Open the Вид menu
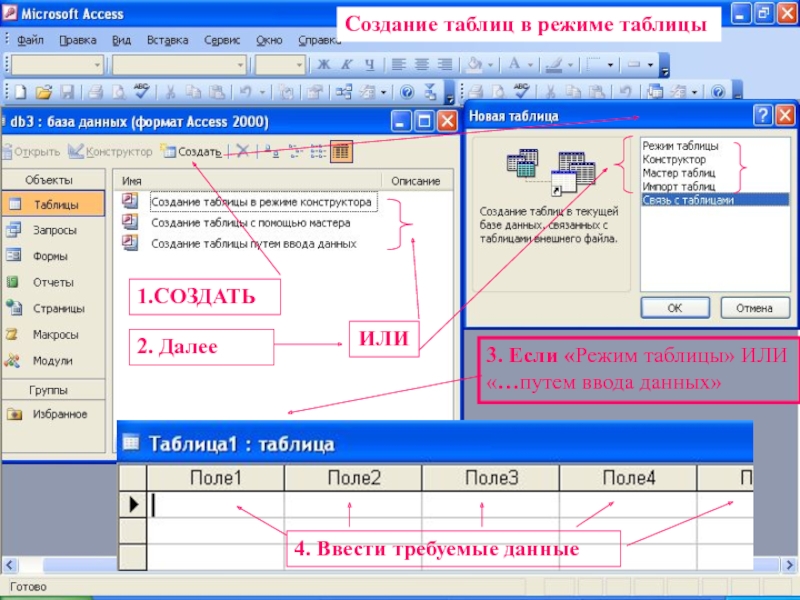This screenshot has width=800, height=600. coord(121,40)
